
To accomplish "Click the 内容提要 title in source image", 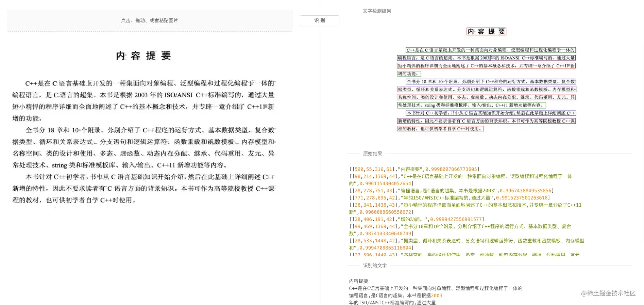I will 143,56.
